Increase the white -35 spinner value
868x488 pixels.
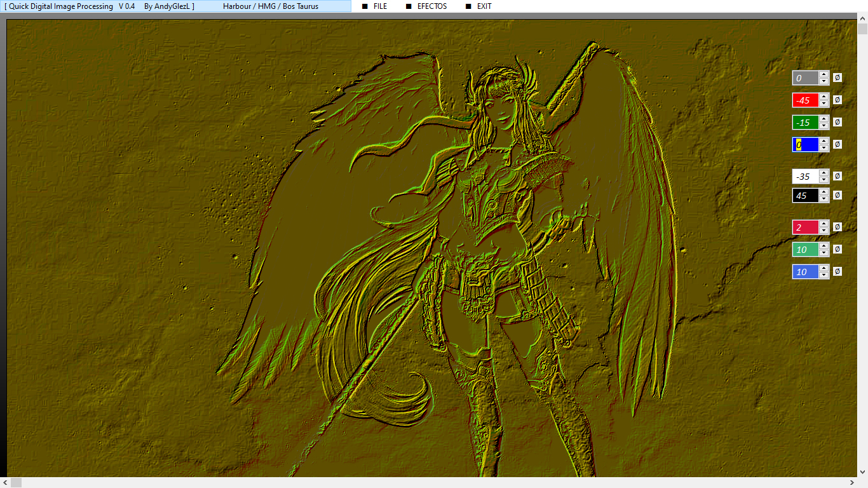click(824, 173)
